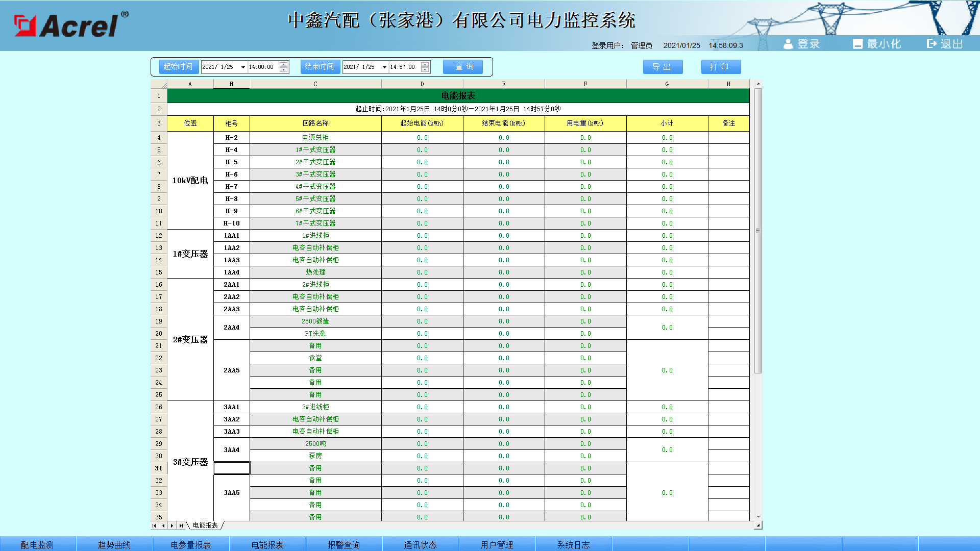Screen dimensions: 980x551
Task: Click the 3#进线柜 cell
Action: (x=315, y=407)
